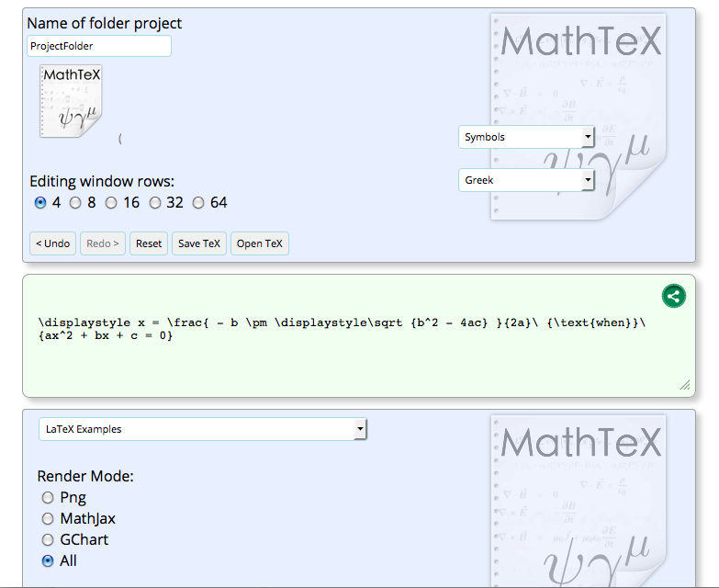
Task: Click the Undo button
Action: coord(52,243)
